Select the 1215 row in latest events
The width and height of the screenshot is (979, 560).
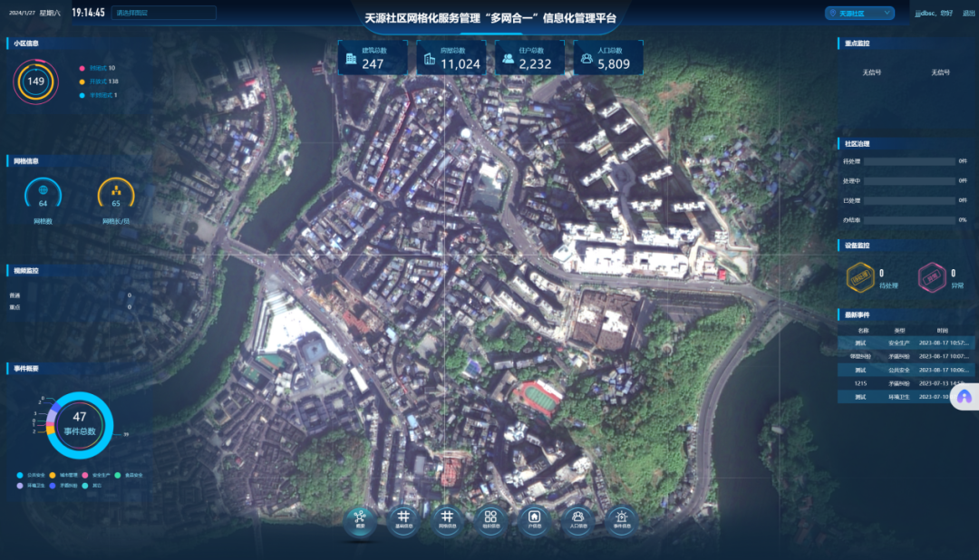tap(906, 383)
